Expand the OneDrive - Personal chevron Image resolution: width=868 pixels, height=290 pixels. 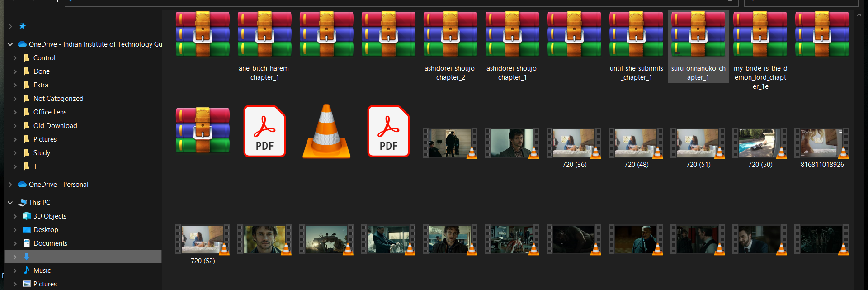(x=10, y=185)
